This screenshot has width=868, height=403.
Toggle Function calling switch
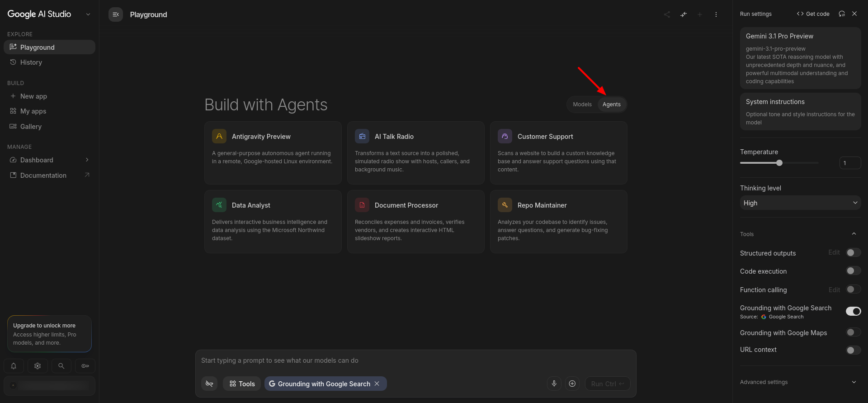pyautogui.click(x=854, y=289)
